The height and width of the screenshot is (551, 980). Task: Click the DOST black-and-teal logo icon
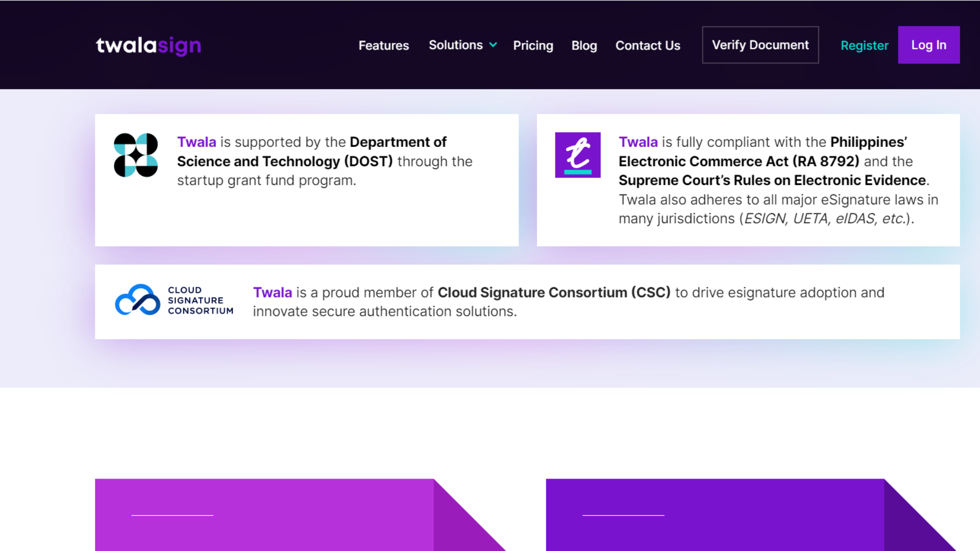click(136, 155)
